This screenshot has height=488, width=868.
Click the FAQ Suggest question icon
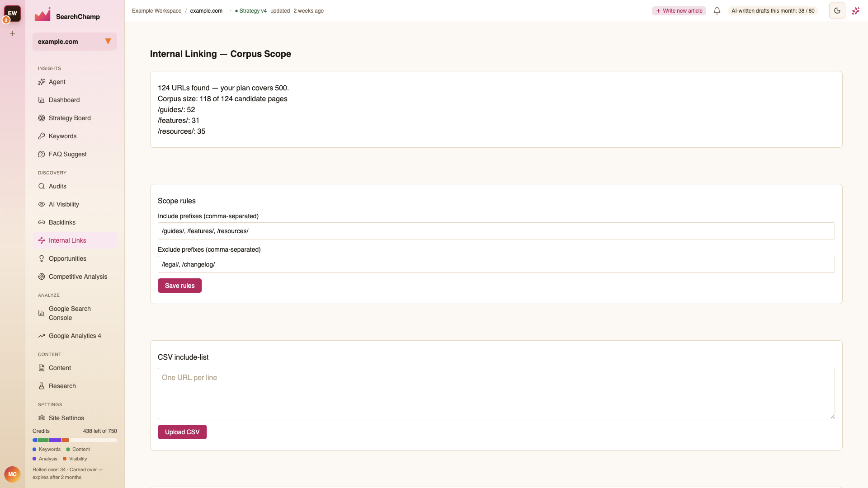pyautogui.click(x=42, y=154)
